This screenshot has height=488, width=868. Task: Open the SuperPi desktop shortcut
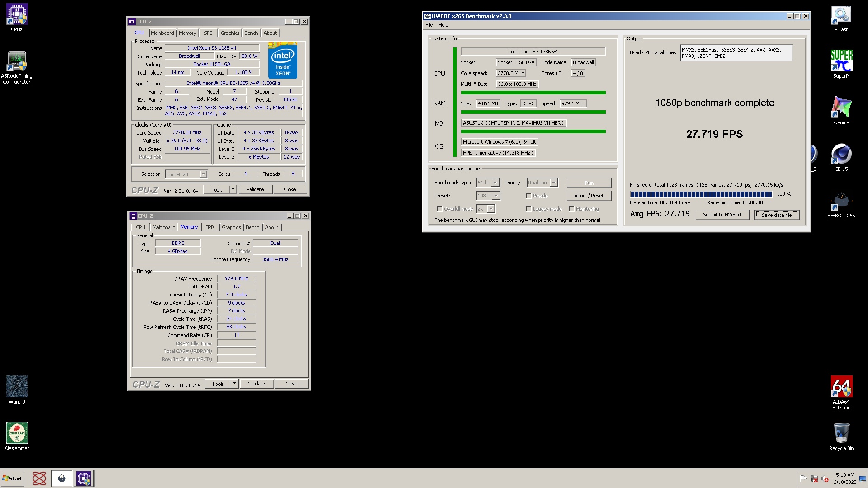[841, 64]
